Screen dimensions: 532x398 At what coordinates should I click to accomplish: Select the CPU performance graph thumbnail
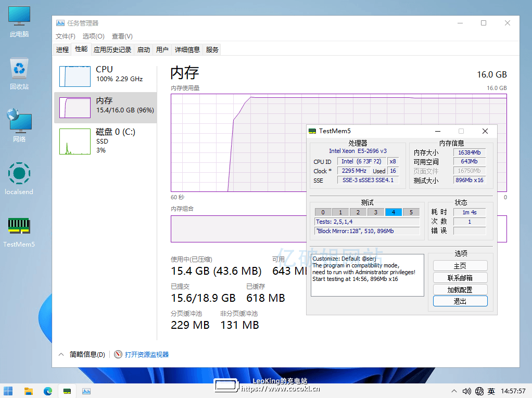click(x=75, y=76)
